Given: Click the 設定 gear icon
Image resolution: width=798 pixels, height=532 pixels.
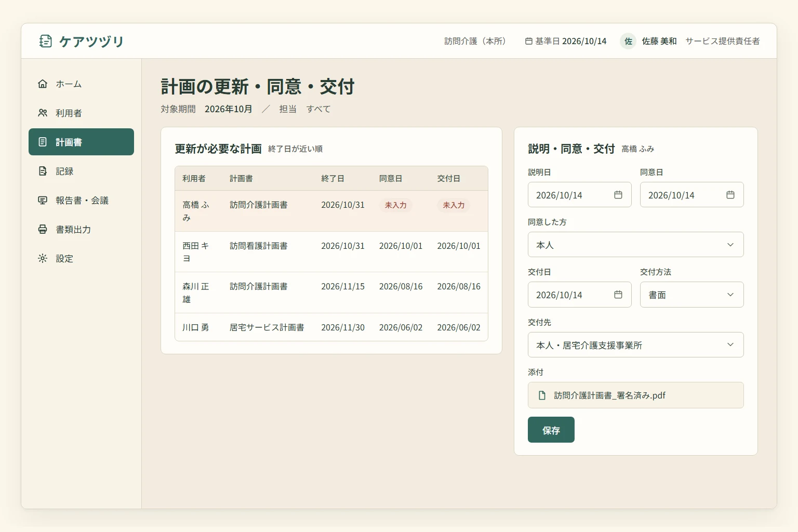Looking at the screenshot, I should (x=43, y=258).
